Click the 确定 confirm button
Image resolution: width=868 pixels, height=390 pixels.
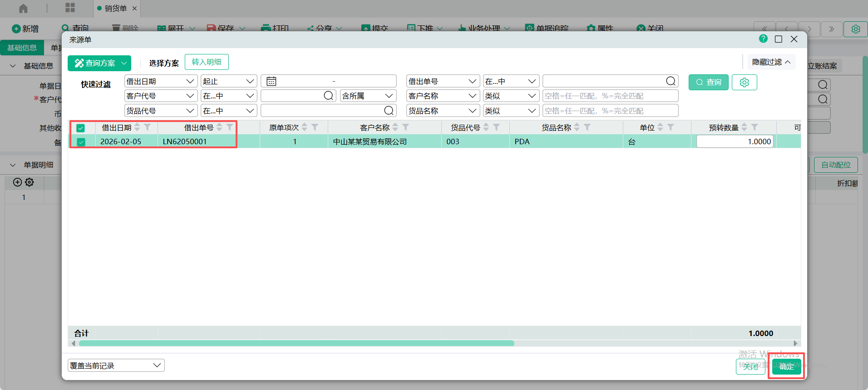pyautogui.click(x=786, y=366)
